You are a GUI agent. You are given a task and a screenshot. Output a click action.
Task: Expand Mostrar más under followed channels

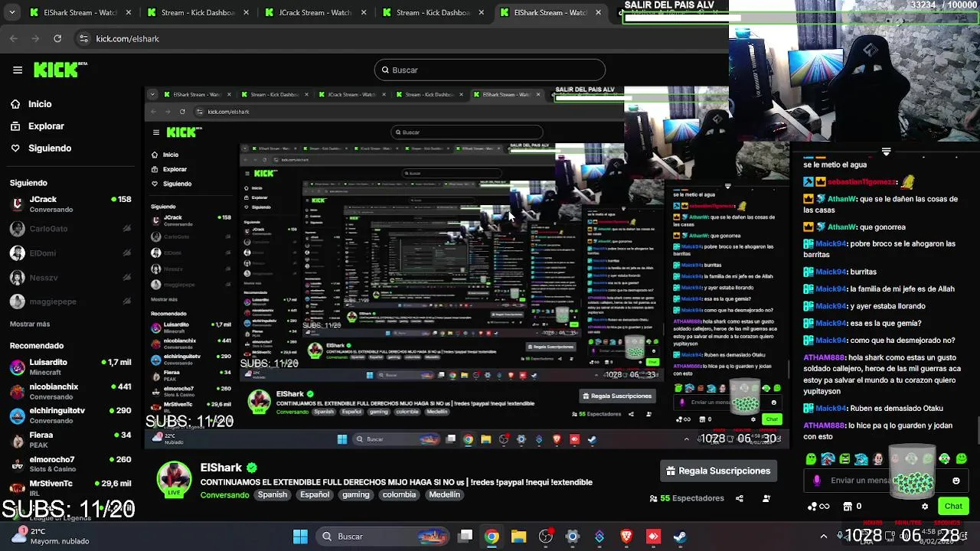tap(30, 324)
